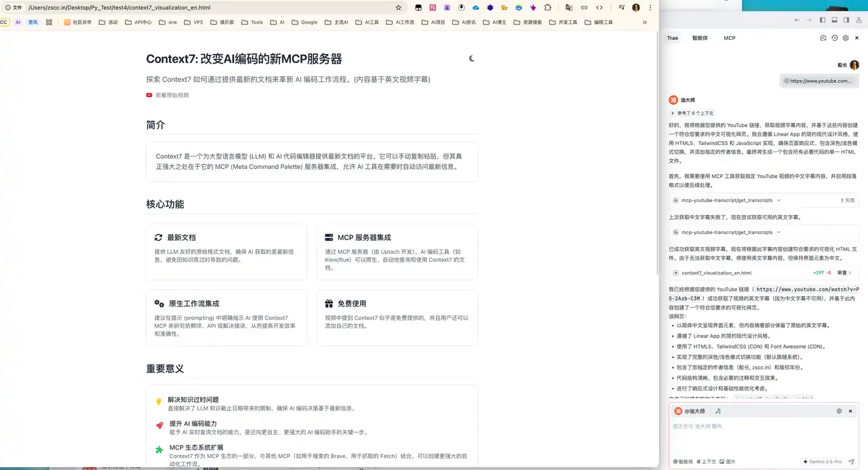
Task: Open the agent settings in chat input
Action: [839, 411]
